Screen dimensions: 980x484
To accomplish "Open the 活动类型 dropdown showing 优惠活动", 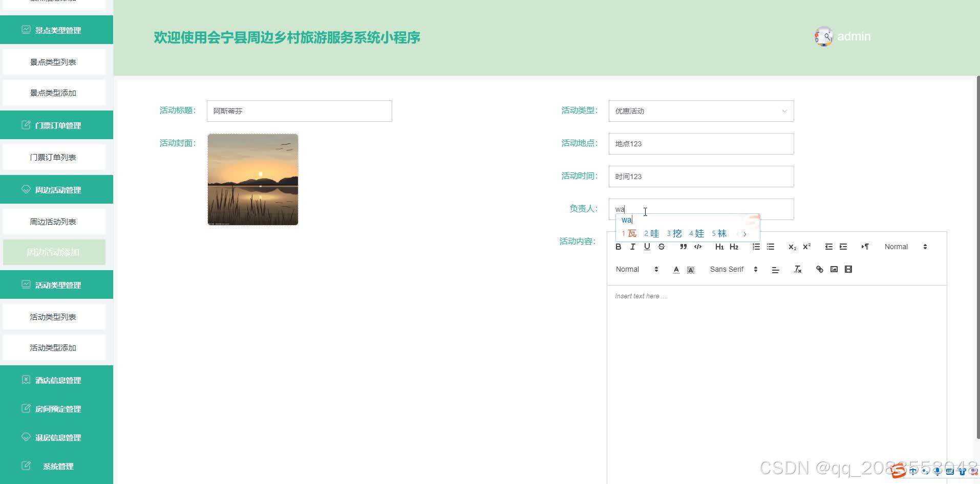I will [701, 111].
